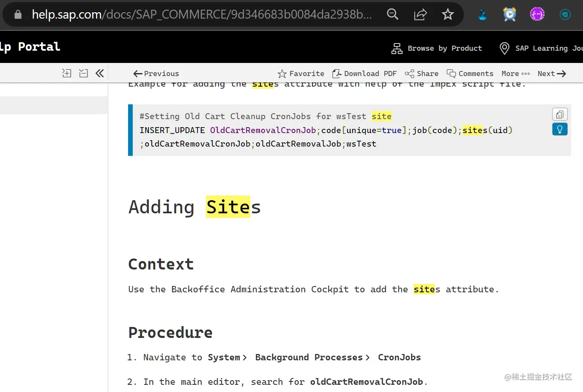
Task: Click the Adding Sites heading
Action: [x=194, y=207]
